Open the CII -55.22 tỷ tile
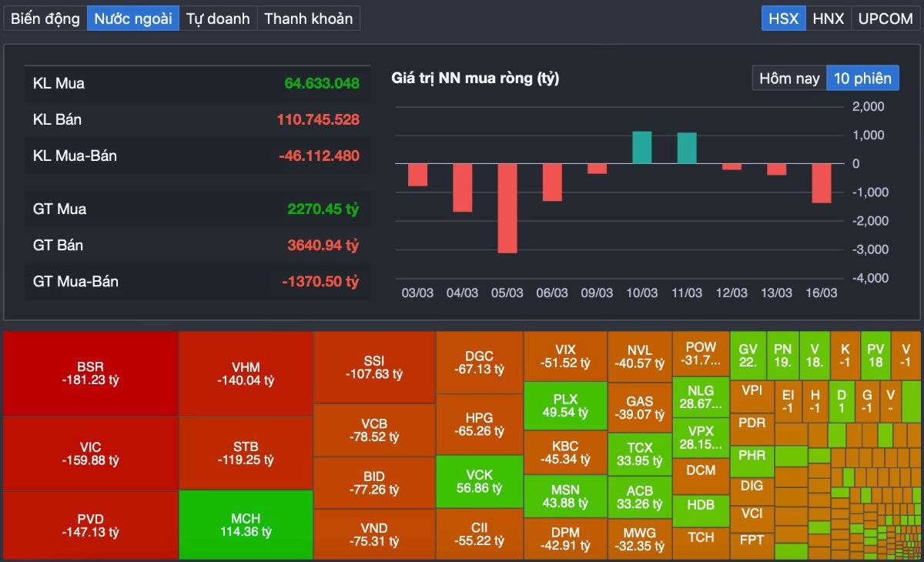Image resolution: width=924 pixels, height=562 pixels. coord(480,534)
